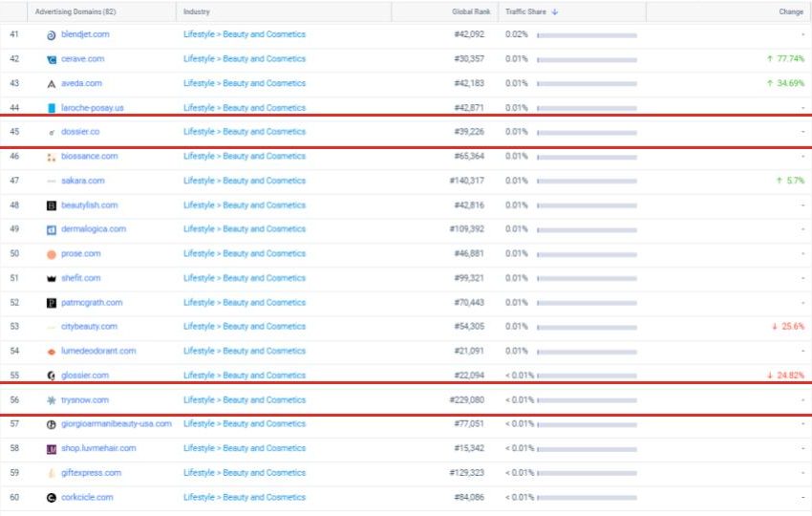The height and width of the screenshot is (516, 812).
Task: Click the 0.02% traffic share for blendjet.com
Action: 516,34
